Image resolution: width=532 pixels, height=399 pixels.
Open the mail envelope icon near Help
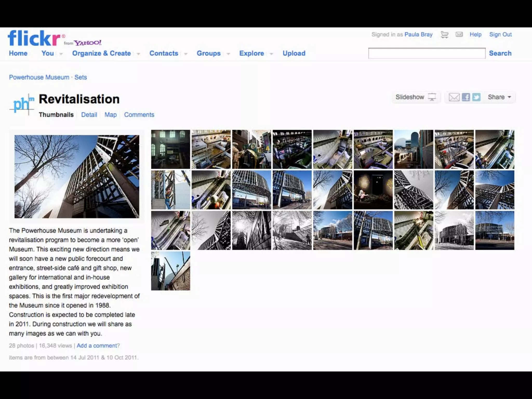pos(459,35)
